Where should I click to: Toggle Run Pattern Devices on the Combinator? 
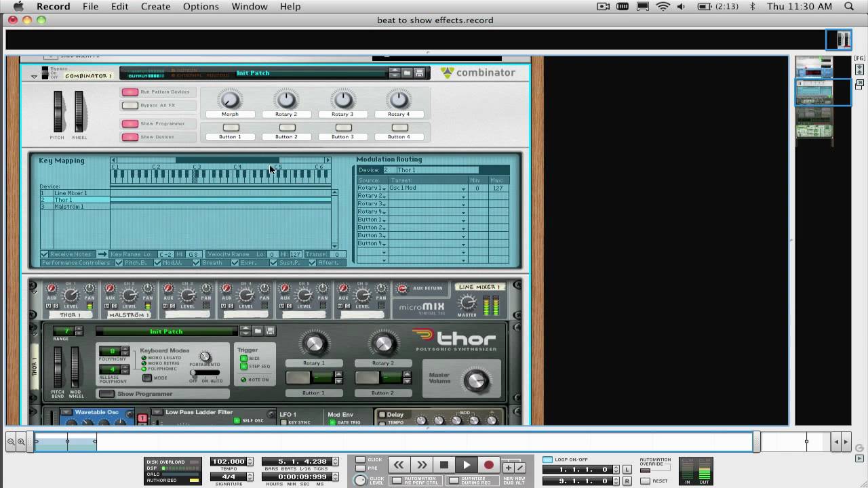pyautogui.click(x=130, y=92)
